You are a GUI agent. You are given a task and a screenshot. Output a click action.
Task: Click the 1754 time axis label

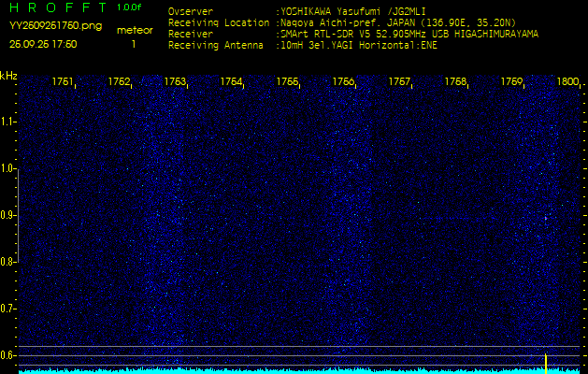[x=231, y=81]
